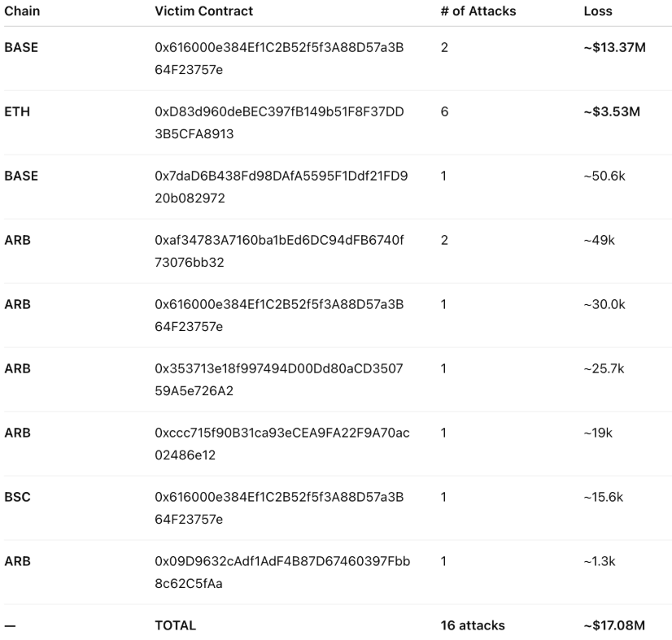Select contract address starting with 0xccc715f9

[281, 443]
